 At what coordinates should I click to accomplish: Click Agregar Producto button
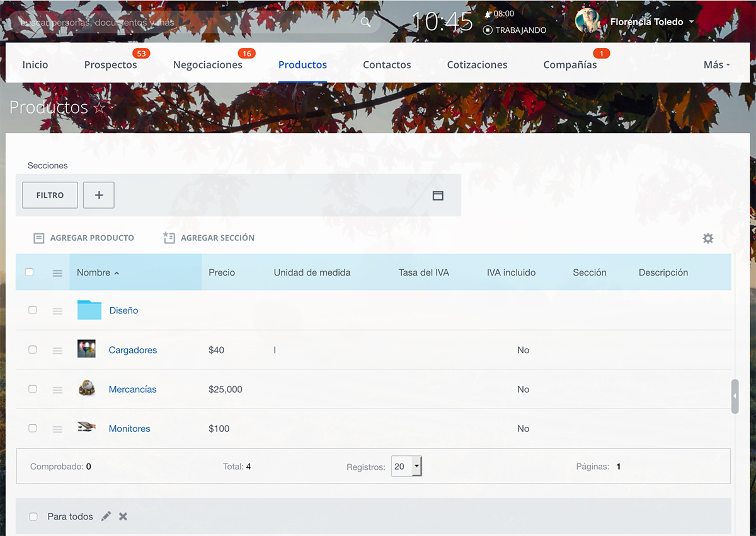click(84, 238)
